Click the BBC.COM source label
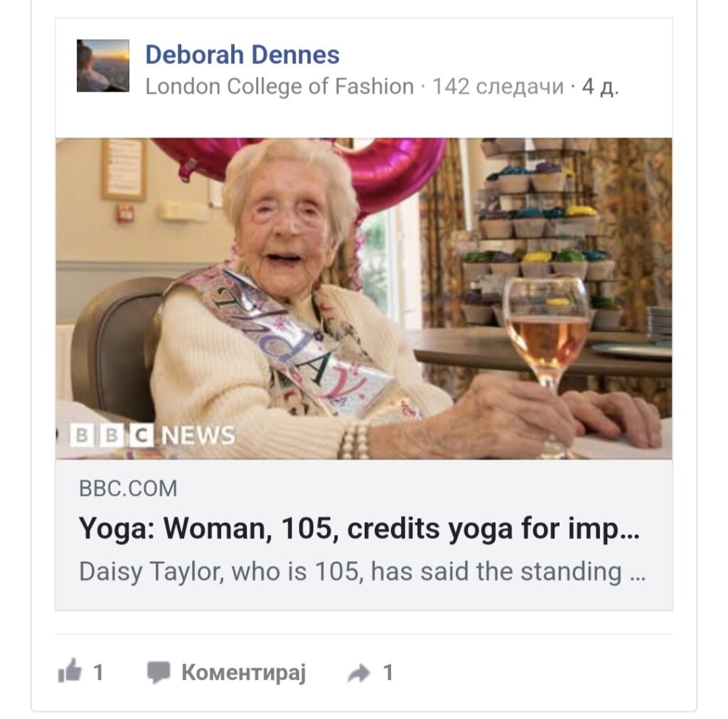This screenshot has height=719, width=728. pos(128,489)
